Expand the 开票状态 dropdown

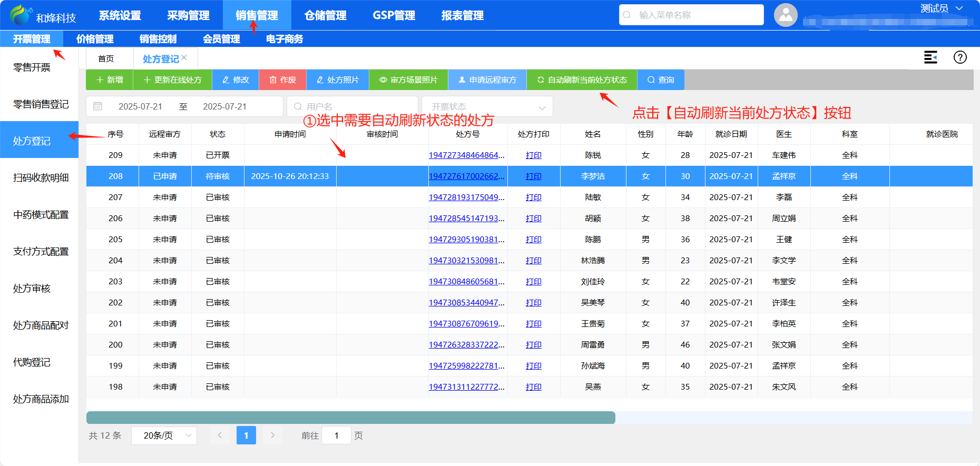[x=487, y=107]
